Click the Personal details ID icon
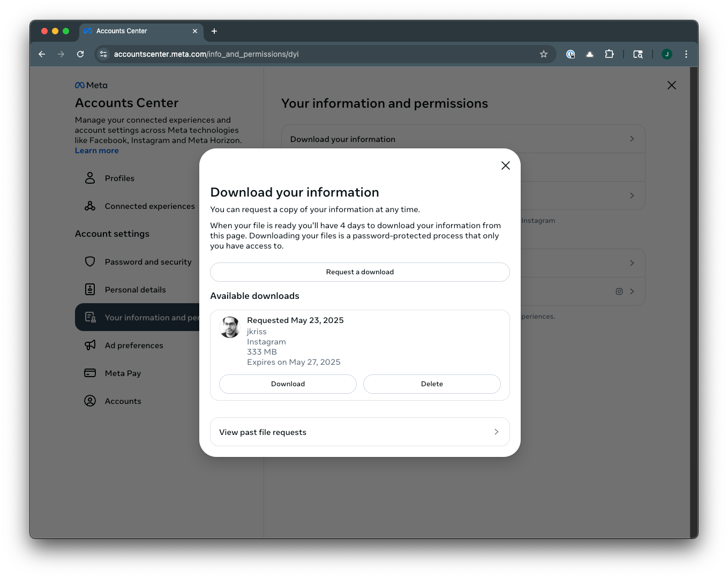The width and height of the screenshot is (728, 578). coord(90,289)
